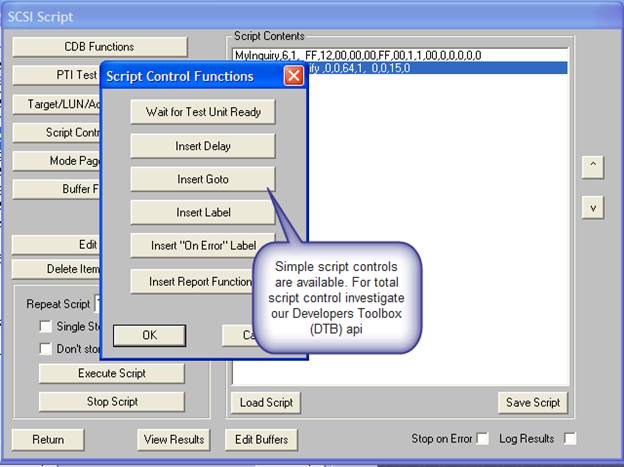Click Load Script below script contents
This screenshot has height=467, width=624.
[x=267, y=403]
